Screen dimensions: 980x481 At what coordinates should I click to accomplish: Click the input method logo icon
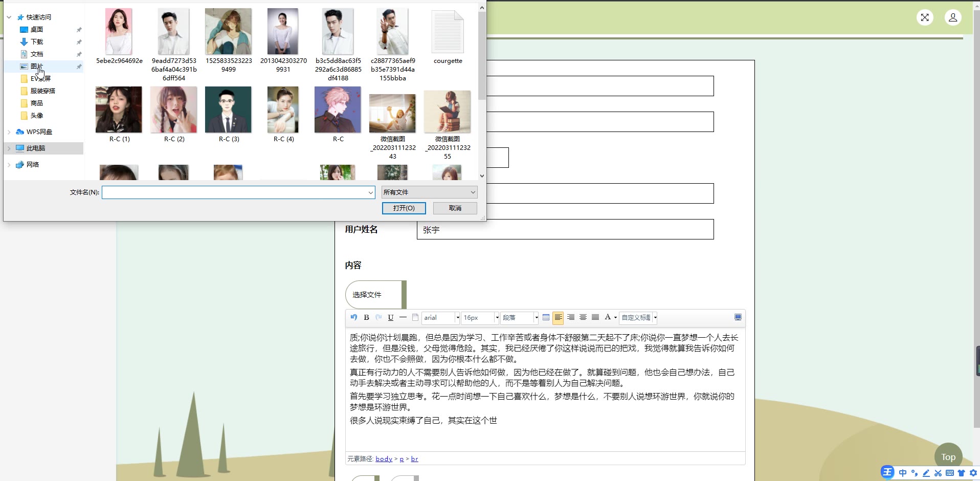pos(887,472)
